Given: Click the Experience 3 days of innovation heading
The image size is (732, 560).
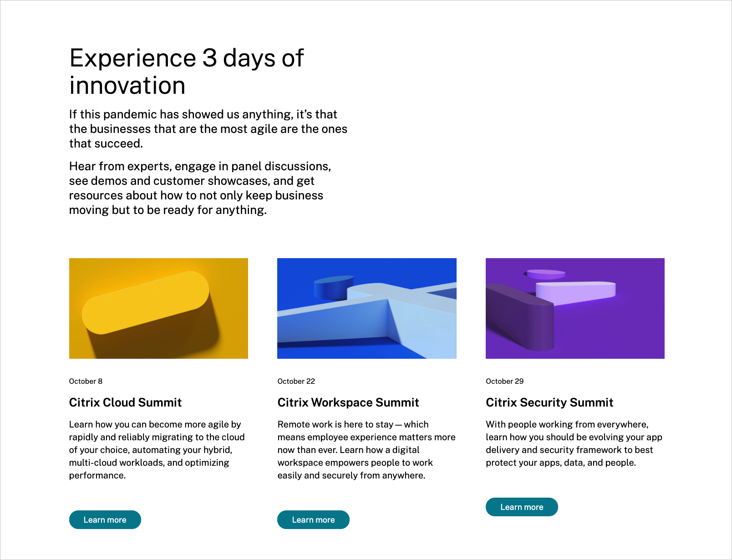Looking at the screenshot, I should pos(187,71).
